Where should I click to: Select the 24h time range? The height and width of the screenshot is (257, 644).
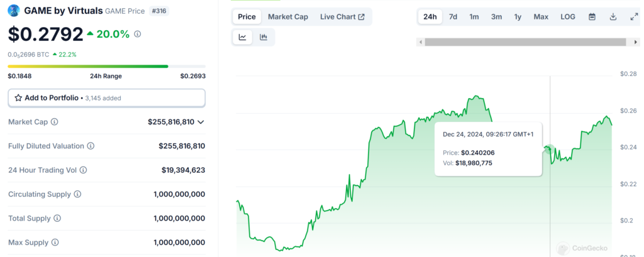pos(430,17)
